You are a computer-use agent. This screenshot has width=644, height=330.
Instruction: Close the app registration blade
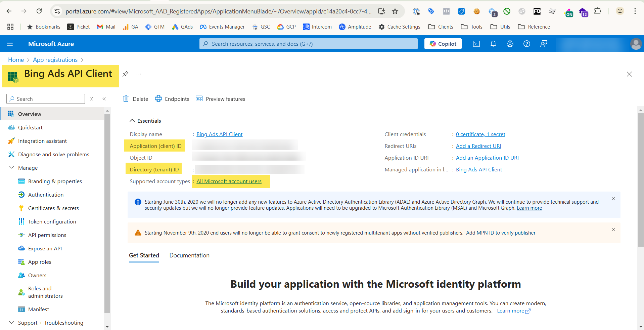[630, 74]
